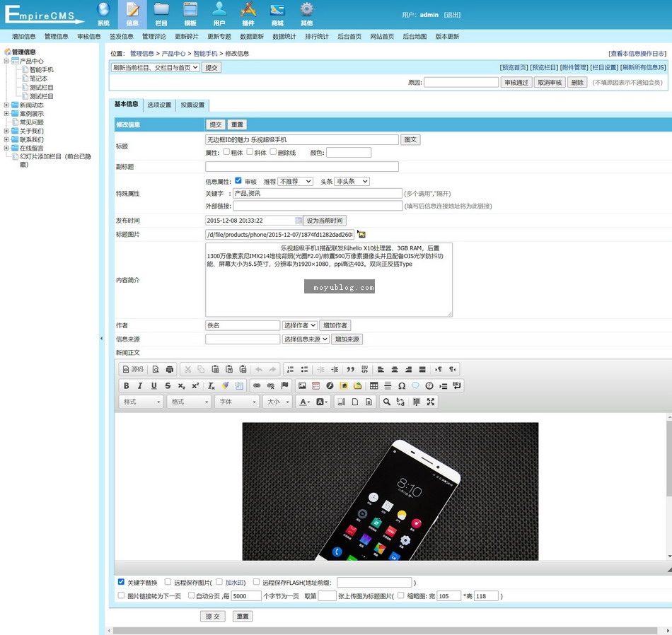Open the 其他 gear icon
Viewport: 672px width, 635px height.
tap(306, 13)
